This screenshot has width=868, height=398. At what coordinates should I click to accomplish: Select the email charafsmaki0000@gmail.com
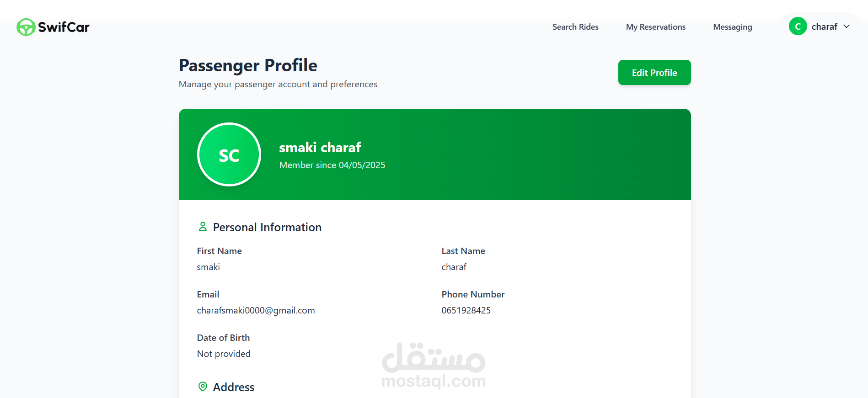click(x=256, y=310)
